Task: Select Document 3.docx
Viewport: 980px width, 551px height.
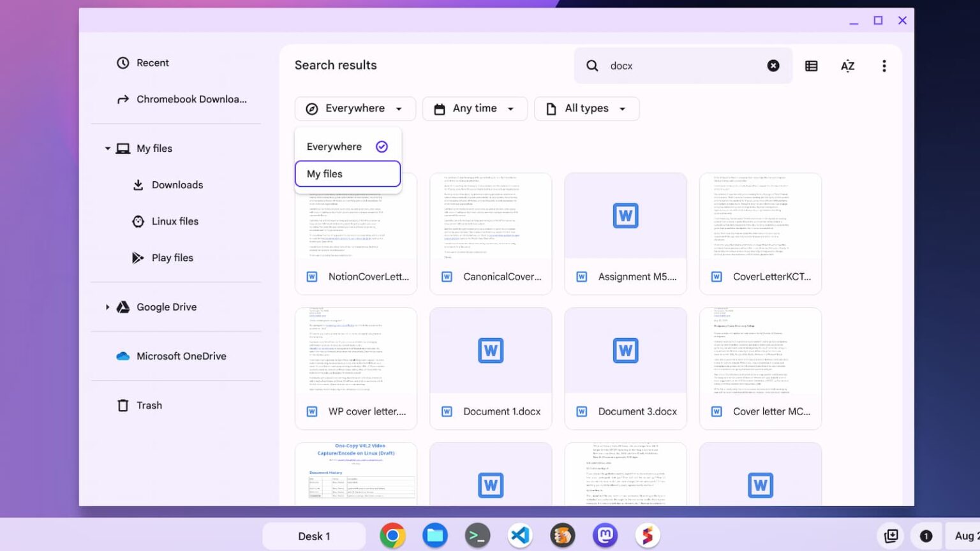Action: 625,369
